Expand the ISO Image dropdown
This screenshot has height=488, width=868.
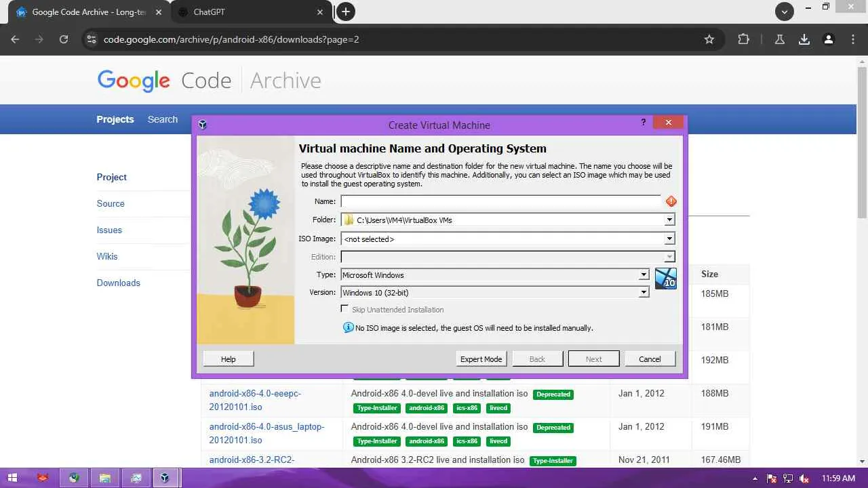pyautogui.click(x=669, y=239)
